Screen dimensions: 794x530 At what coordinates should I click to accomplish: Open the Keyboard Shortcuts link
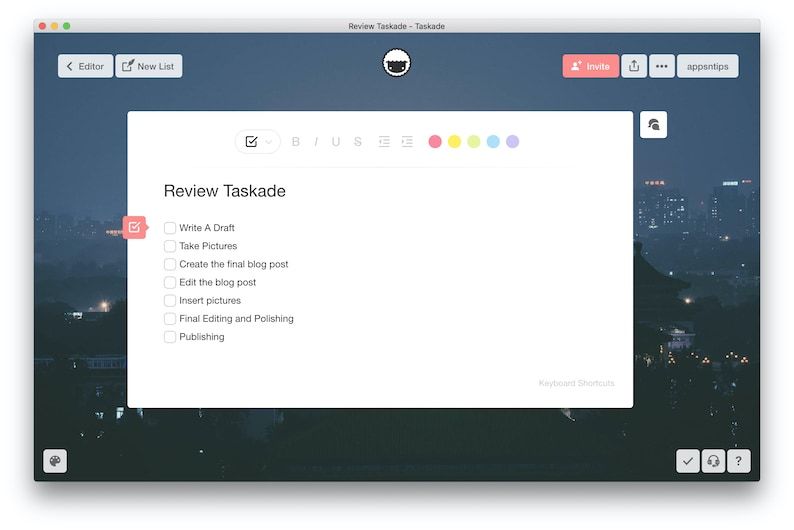(576, 383)
